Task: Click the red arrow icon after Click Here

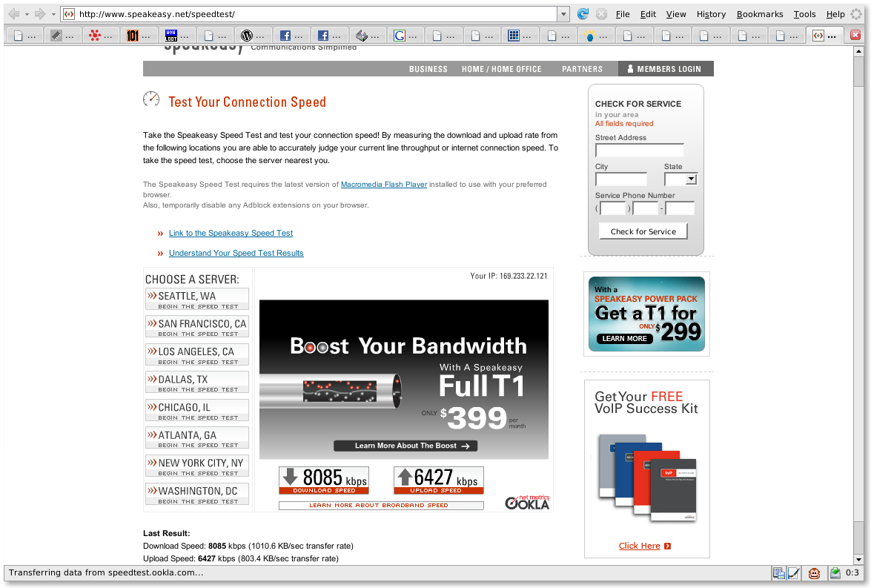Action: coord(667,546)
